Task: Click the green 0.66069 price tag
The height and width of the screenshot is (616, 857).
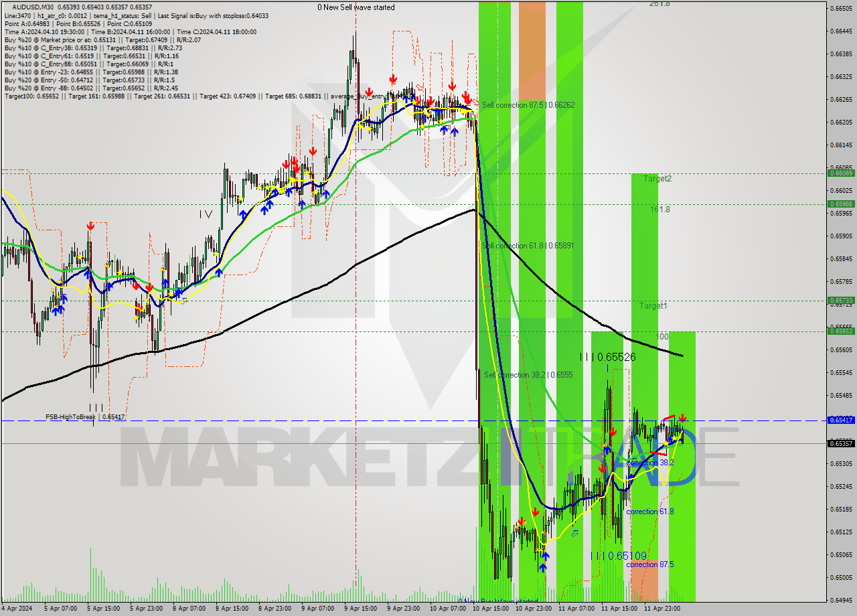Action: click(841, 173)
